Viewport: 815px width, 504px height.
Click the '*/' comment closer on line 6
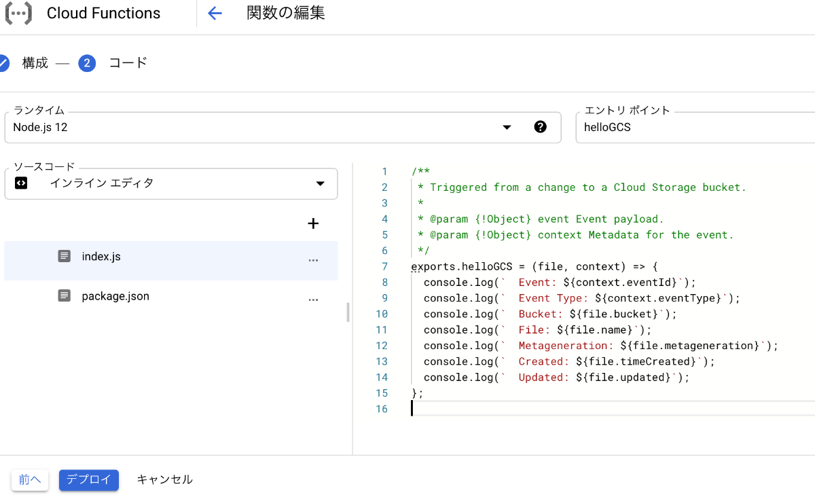pyautogui.click(x=423, y=251)
